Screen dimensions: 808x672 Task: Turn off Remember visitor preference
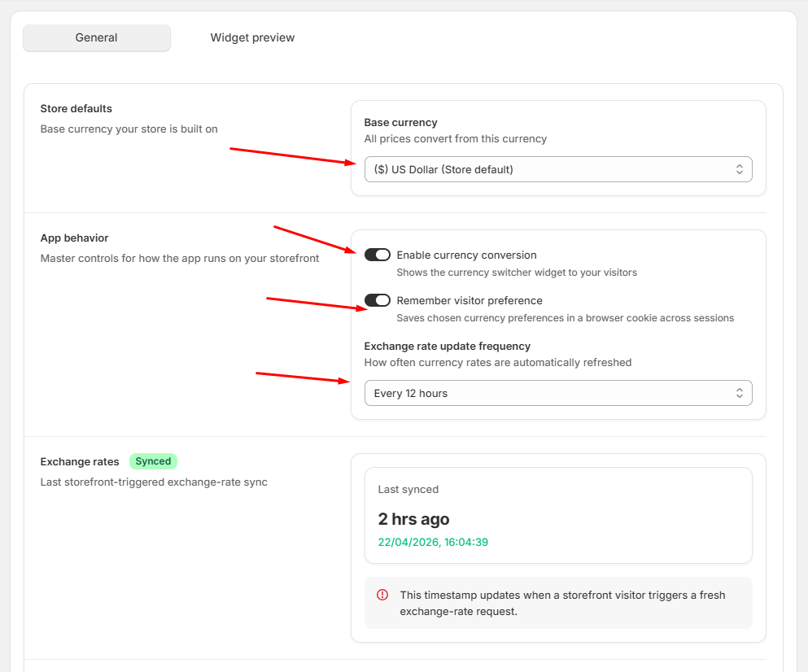[378, 300]
